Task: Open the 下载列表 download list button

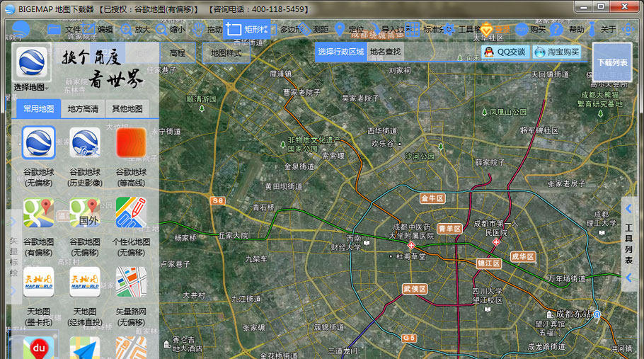Action: point(612,62)
